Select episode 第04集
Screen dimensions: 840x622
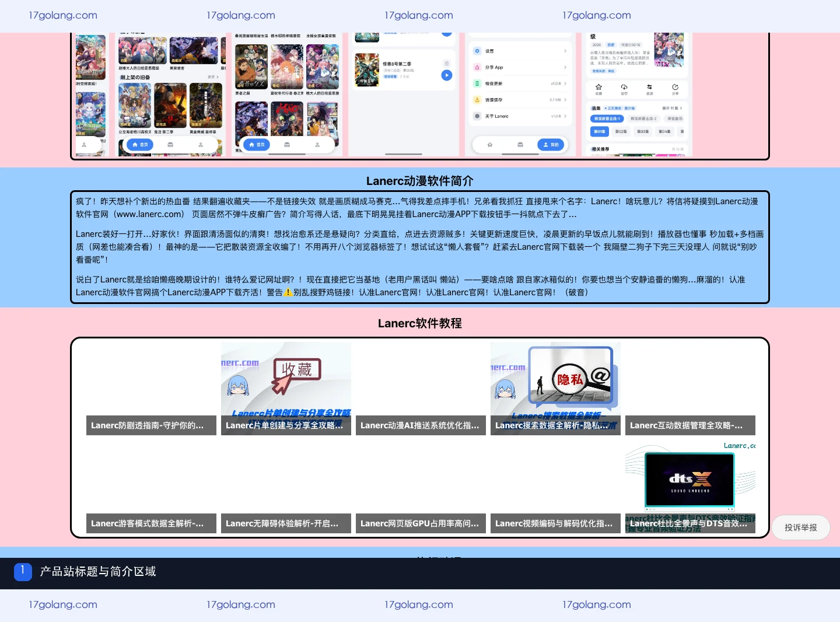[664, 132]
